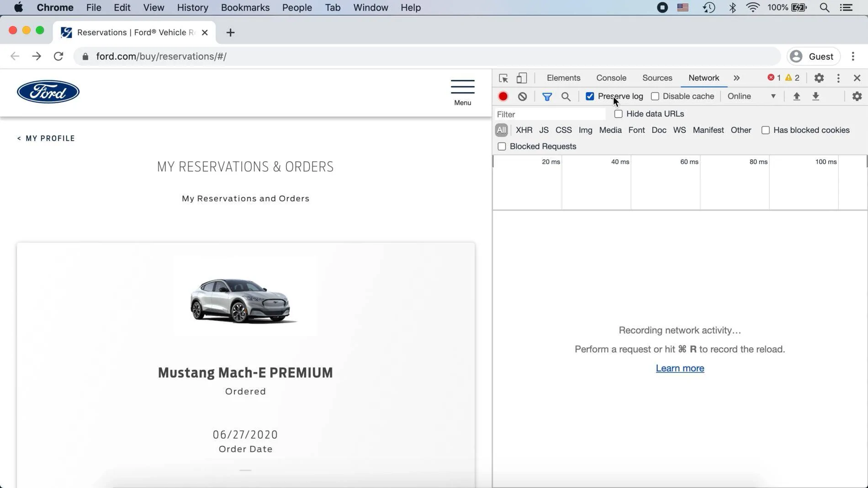Image resolution: width=868 pixels, height=488 pixels.
Task: Click the Import HAR file arrow
Action: click(x=797, y=96)
